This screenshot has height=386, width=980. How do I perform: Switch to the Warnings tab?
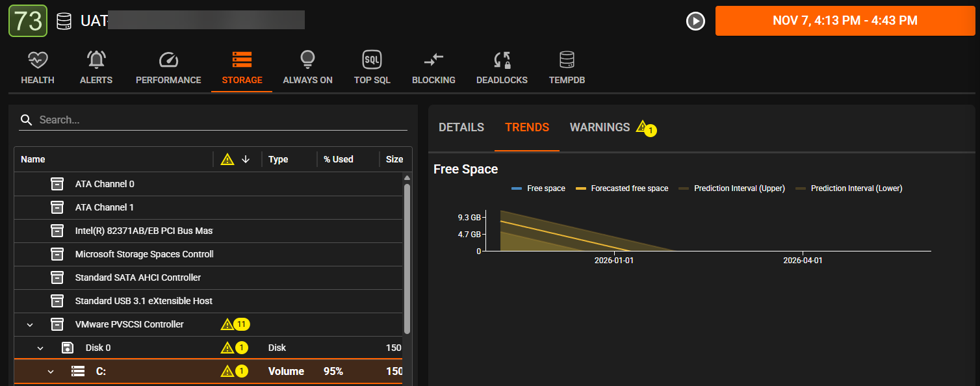coord(600,127)
